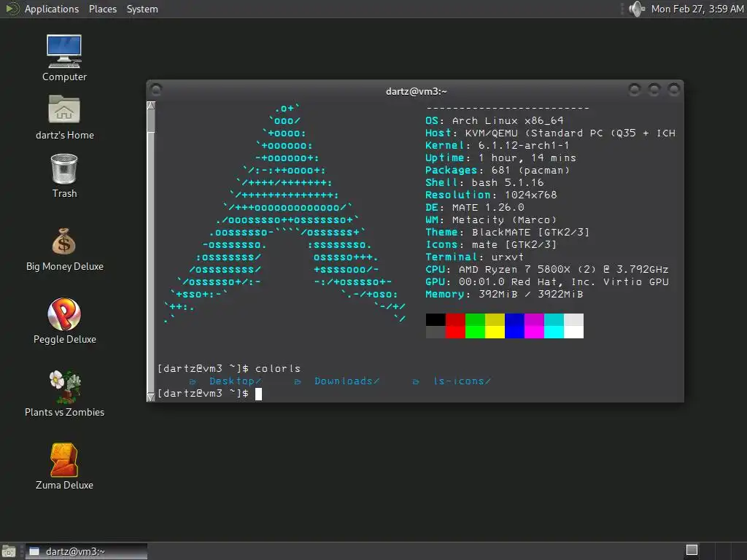Click the black color block in neofetch
This screenshot has width=747, height=560.
[436, 319]
